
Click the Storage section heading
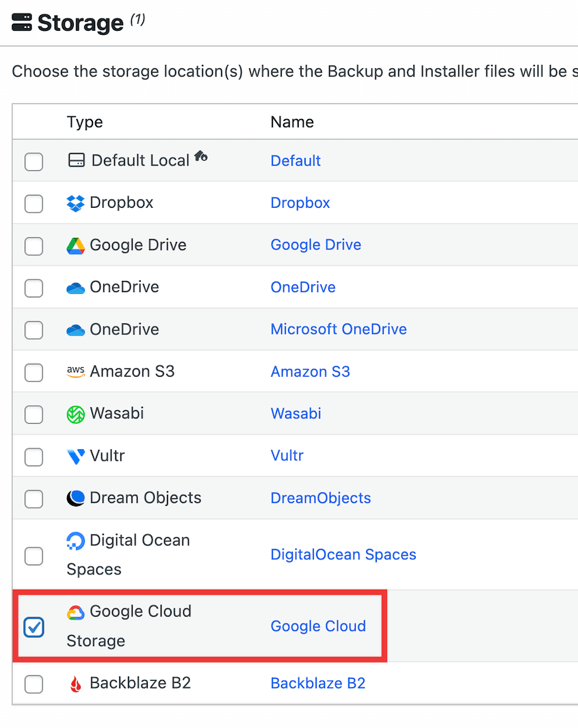(81, 23)
